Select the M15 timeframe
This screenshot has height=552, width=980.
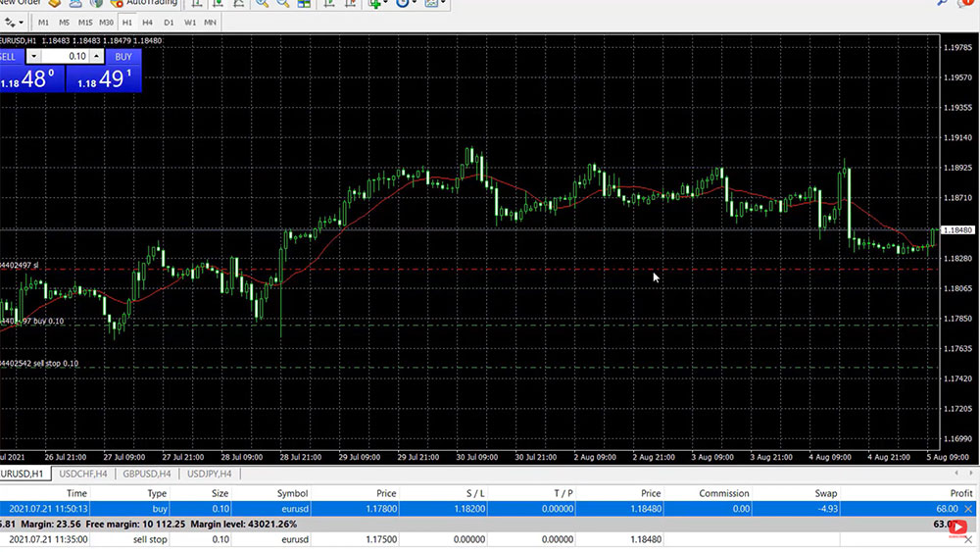[85, 23]
